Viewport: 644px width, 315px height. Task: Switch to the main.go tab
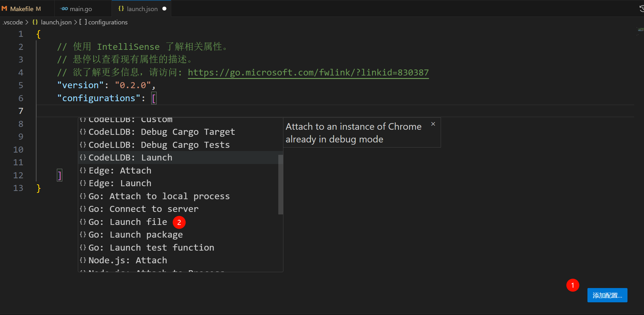(x=81, y=9)
